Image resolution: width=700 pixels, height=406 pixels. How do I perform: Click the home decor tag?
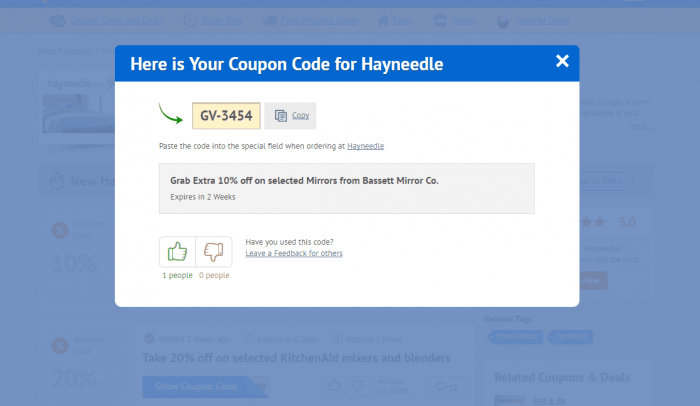click(516, 336)
